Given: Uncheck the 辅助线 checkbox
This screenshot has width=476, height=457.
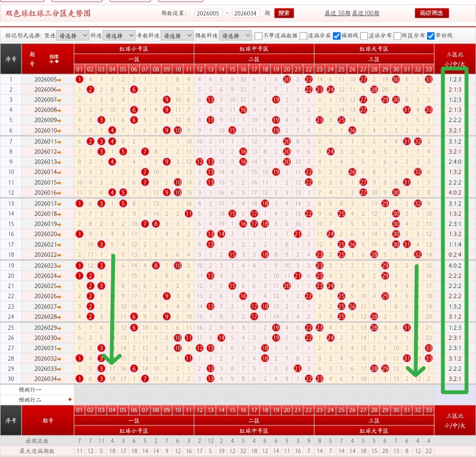Looking at the screenshot, I should click(336, 36).
